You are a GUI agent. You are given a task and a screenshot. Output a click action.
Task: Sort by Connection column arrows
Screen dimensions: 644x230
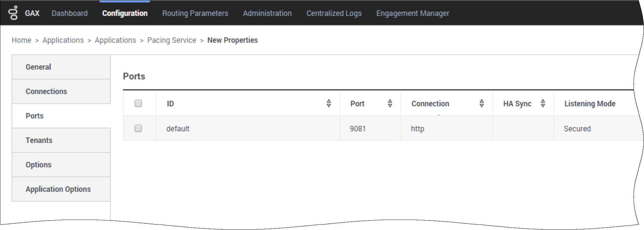pyautogui.click(x=482, y=104)
